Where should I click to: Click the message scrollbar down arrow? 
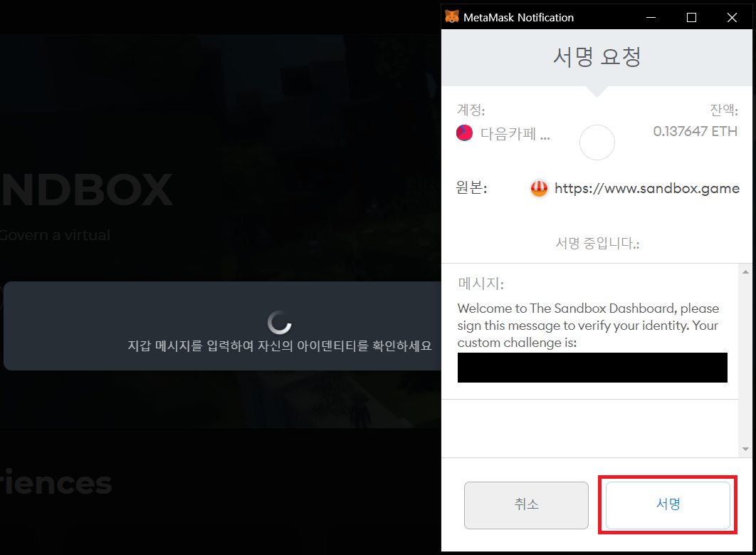745,450
